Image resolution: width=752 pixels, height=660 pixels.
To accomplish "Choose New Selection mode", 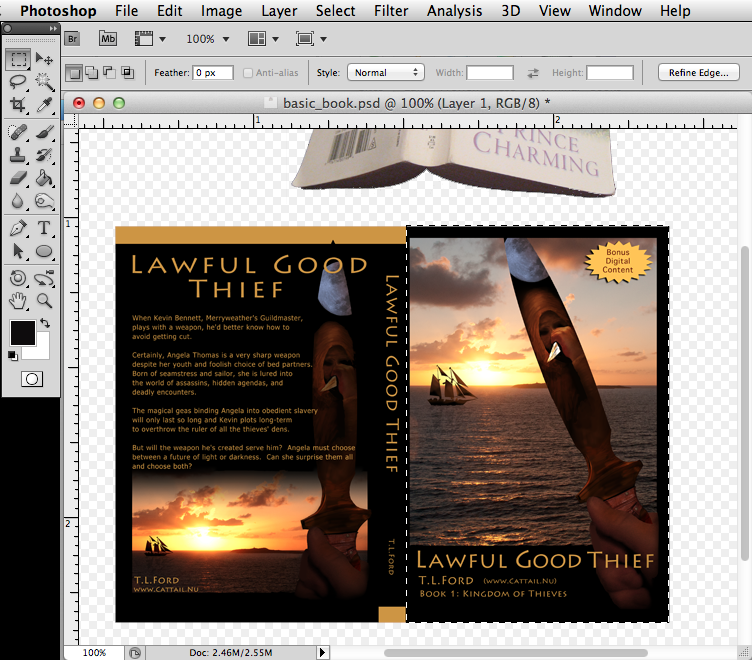I will coord(74,73).
